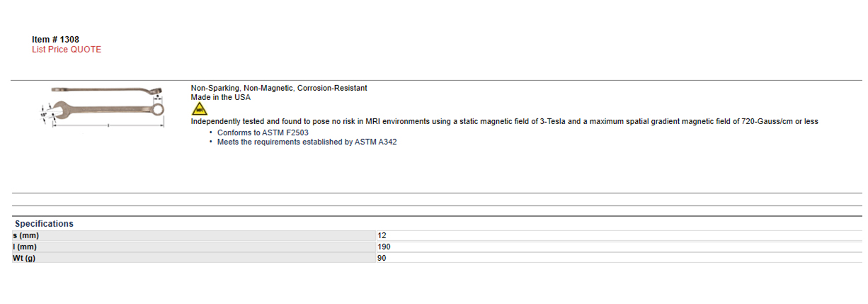Select the s (mm) specification label
The height and width of the screenshot is (304, 868).
25,235
